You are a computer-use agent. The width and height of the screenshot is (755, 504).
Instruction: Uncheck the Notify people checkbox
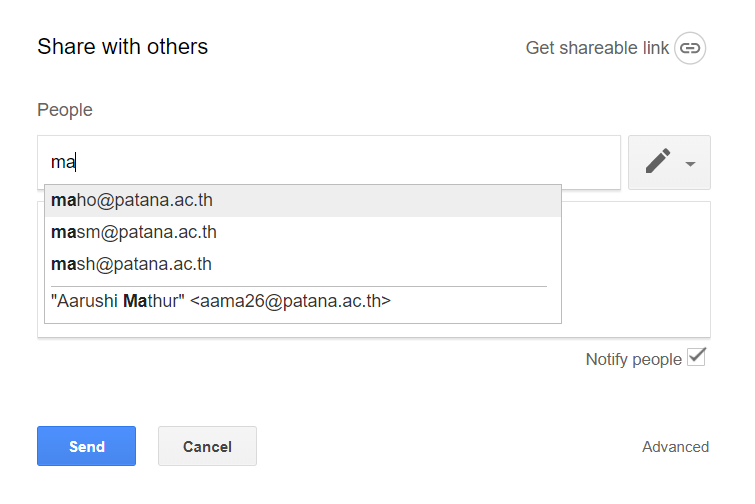point(696,357)
